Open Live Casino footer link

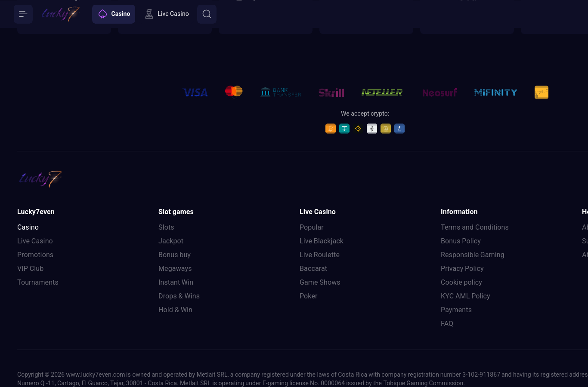coord(35,241)
